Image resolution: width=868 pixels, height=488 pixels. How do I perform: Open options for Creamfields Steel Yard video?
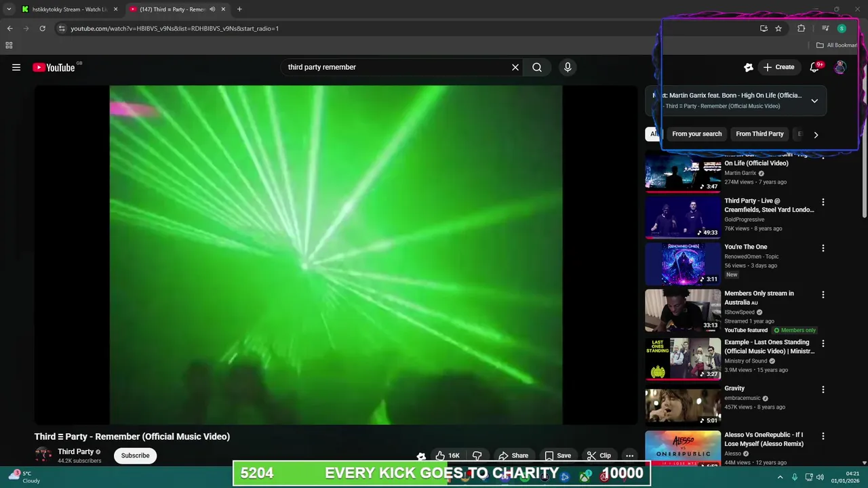pyautogui.click(x=823, y=202)
